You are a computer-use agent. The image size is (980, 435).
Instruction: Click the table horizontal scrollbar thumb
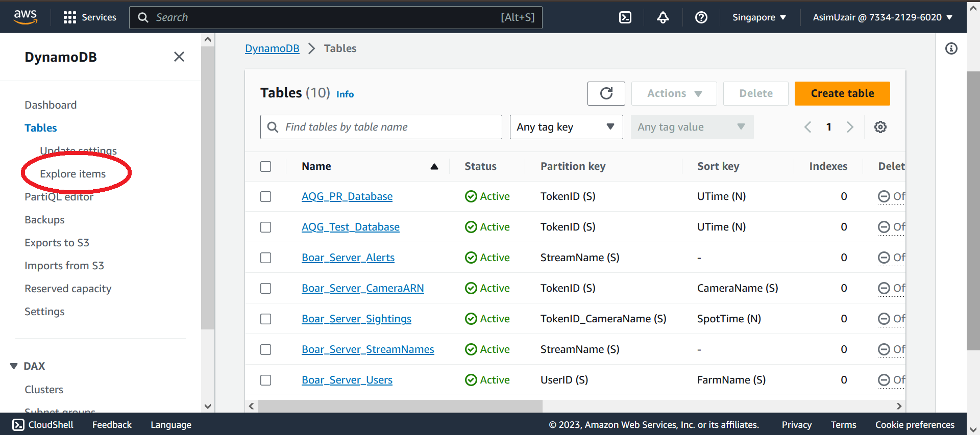pos(400,406)
